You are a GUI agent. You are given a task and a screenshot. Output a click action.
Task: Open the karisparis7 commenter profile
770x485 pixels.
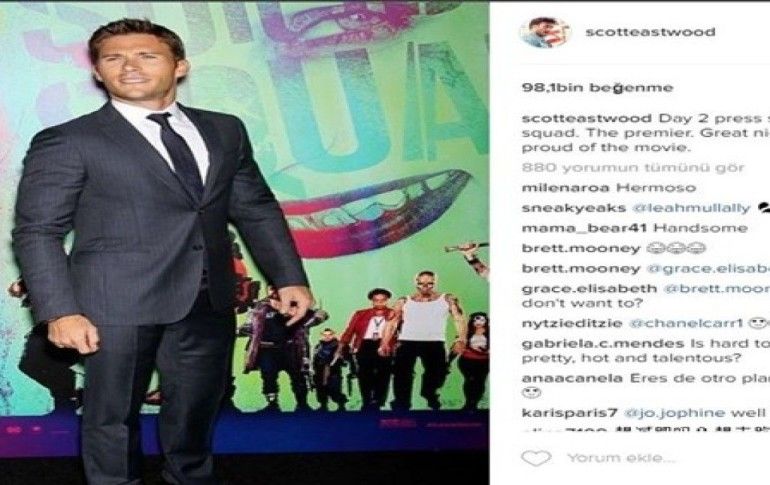pos(569,413)
